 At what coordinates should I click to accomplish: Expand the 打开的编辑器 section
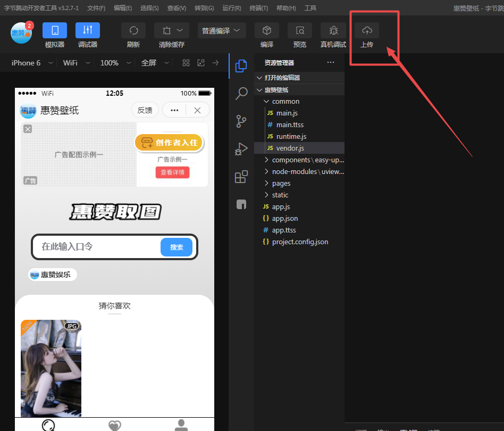[x=299, y=78]
